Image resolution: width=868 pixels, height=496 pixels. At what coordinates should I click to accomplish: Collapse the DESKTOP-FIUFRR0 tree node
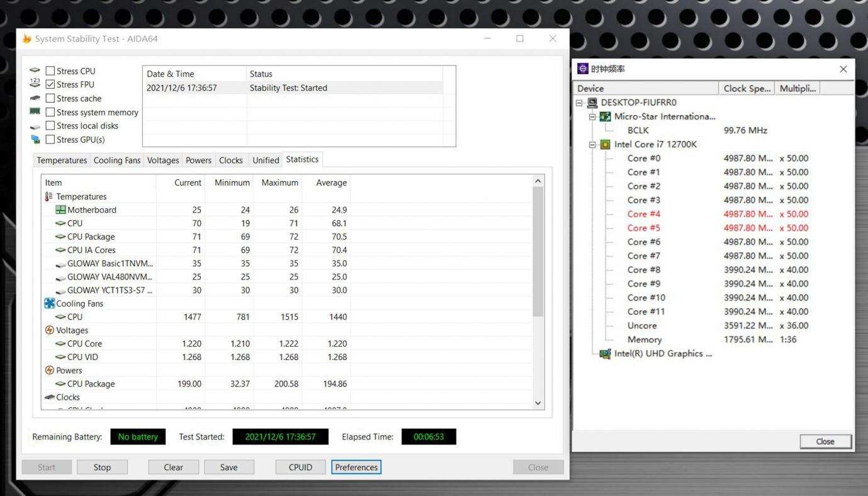(580, 103)
